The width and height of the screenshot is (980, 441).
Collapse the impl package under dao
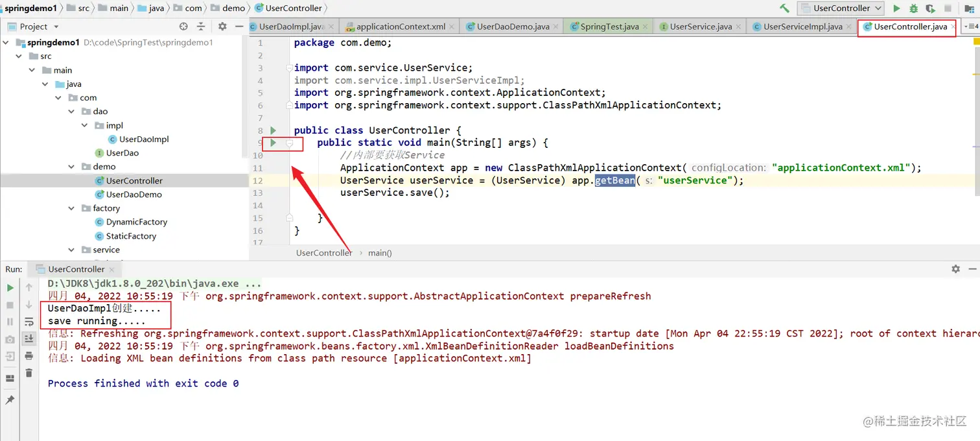(84, 126)
